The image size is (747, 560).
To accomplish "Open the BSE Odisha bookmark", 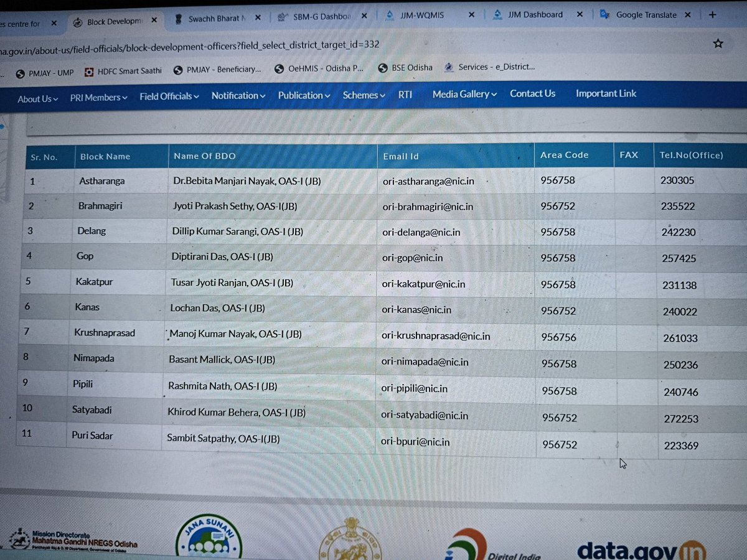I will pyautogui.click(x=405, y=68).
